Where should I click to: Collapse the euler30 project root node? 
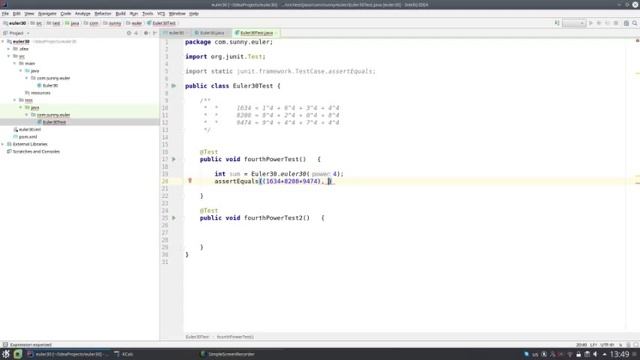pyautogui.click(x=3, y=42)
